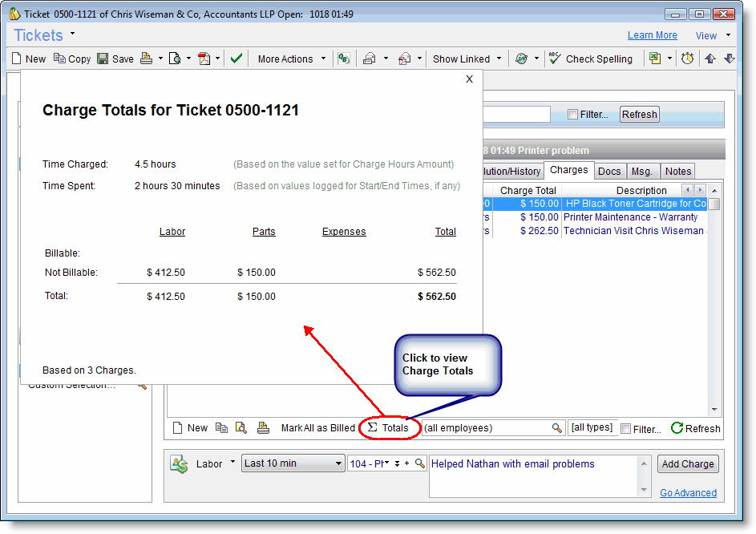This screenshot has width=756, height=534.
Task: Switch to the Docs tab
Action: tap(609, 171)
